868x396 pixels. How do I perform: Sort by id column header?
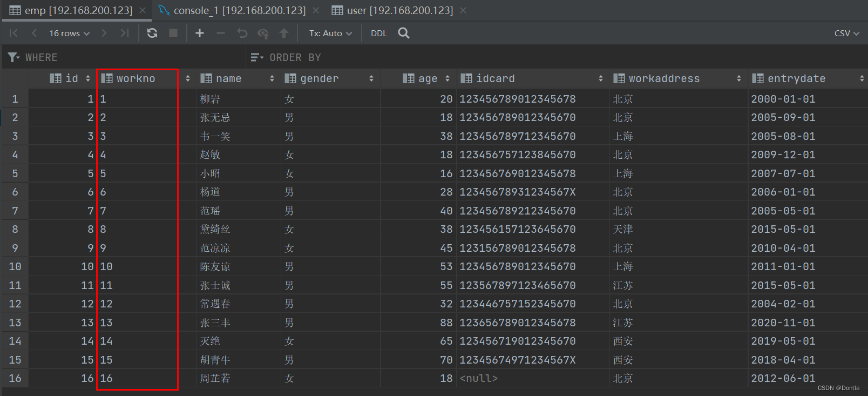click(x=64, y=78)
